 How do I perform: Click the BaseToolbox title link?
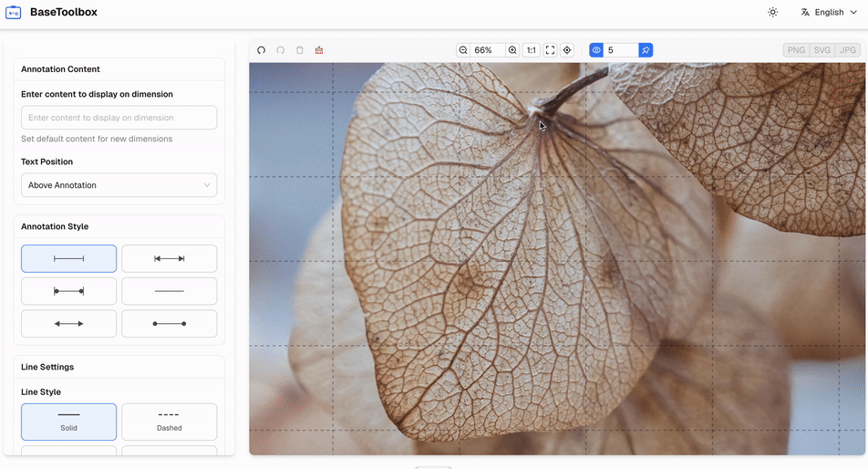point(64,12)
